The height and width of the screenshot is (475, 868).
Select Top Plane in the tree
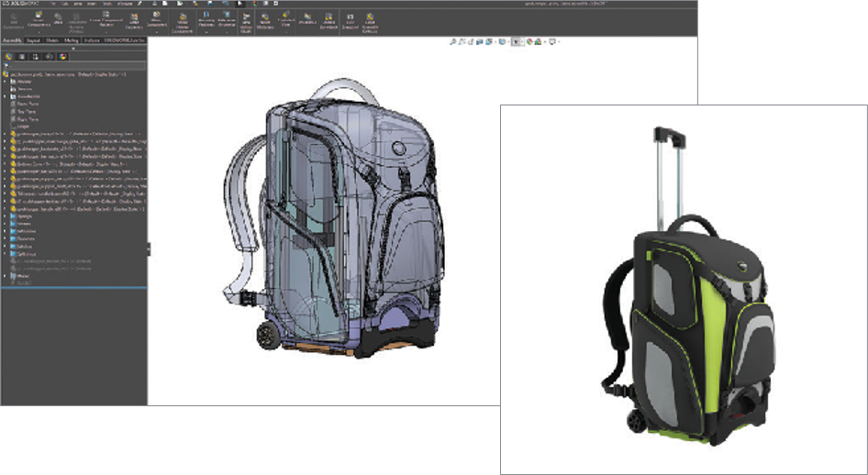[24, 111]
